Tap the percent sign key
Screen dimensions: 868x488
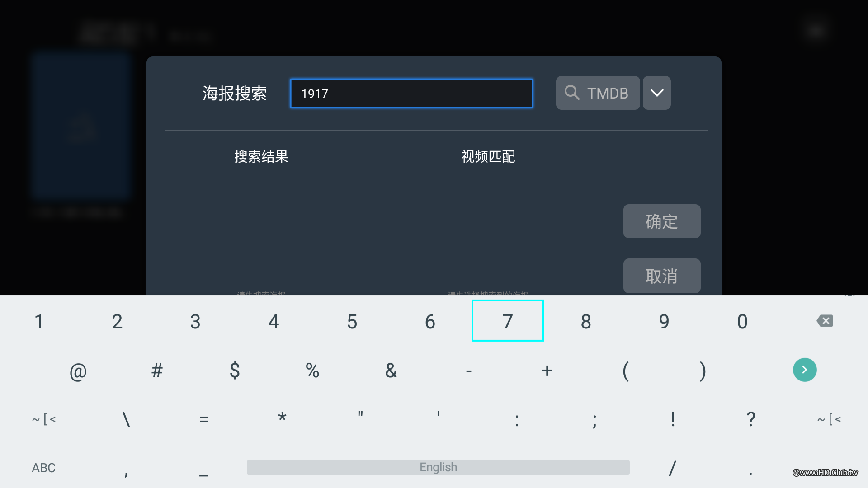point(312,371)
